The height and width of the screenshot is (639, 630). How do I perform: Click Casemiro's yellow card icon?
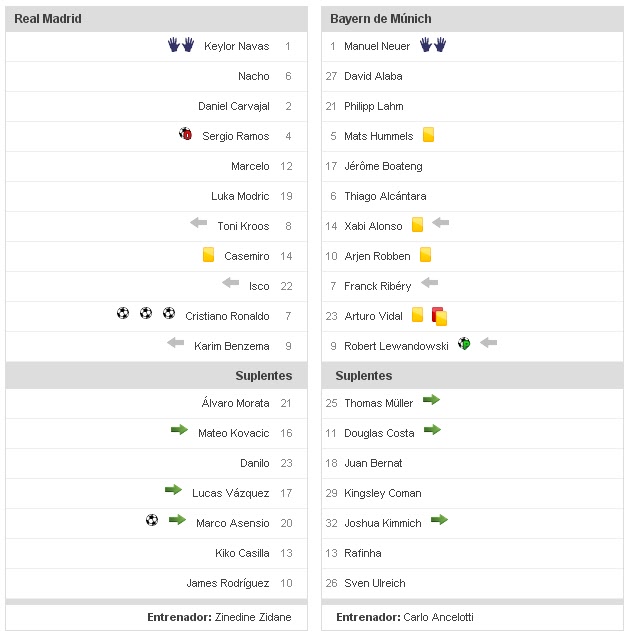(208, 255)
